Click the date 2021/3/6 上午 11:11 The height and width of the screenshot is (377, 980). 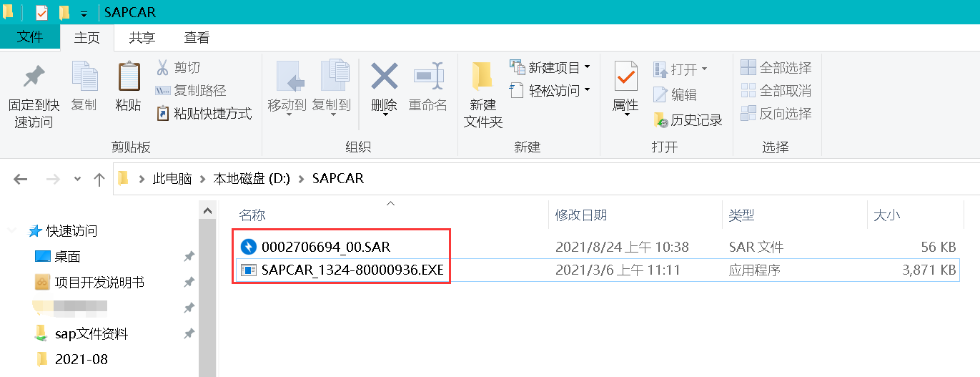618,270
